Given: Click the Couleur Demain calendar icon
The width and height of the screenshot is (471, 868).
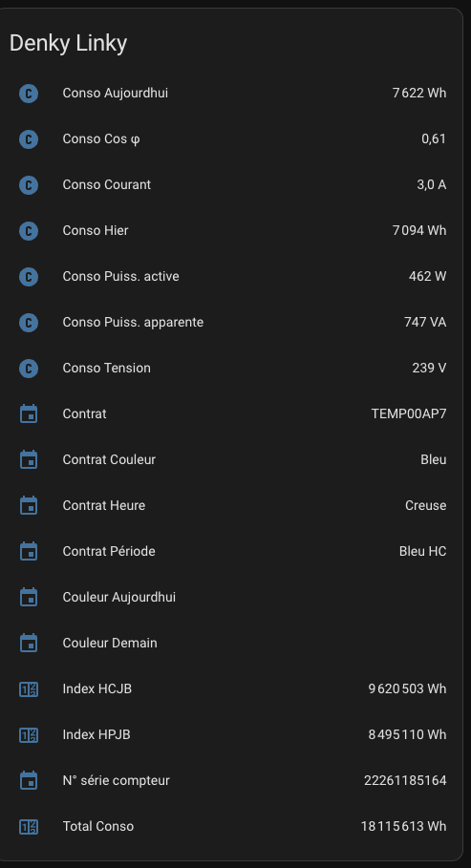Looking at the screenshot, I should [x=29, y=644].
